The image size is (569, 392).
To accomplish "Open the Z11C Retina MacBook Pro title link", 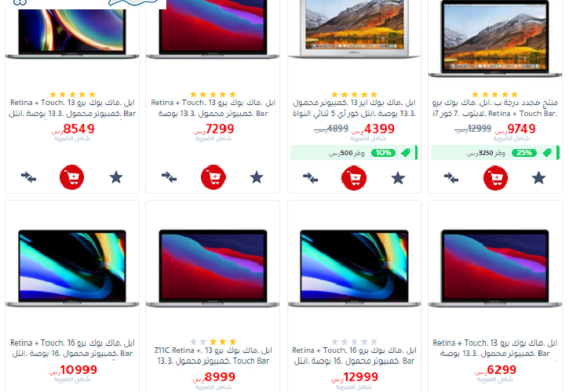I will coord(213,355).
